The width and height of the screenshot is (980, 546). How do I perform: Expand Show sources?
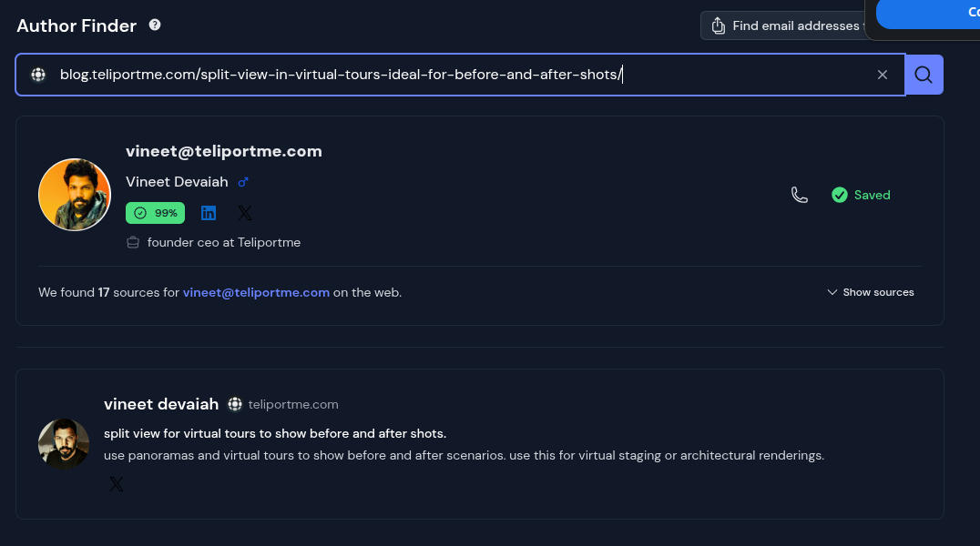[871, 292]
